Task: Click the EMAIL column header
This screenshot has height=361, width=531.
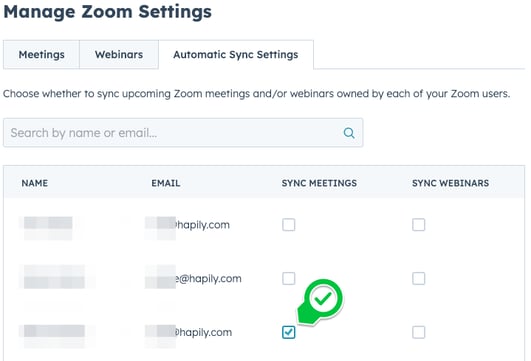Action: [x=166, y=183]
